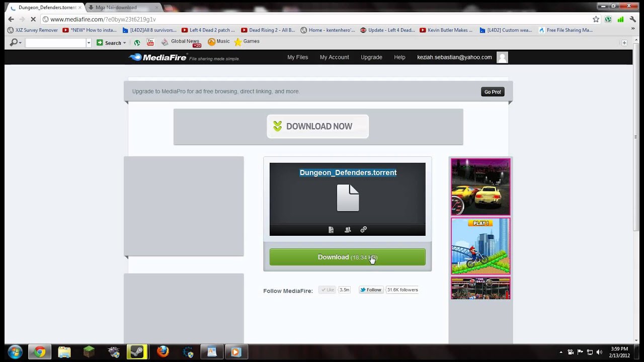Switch to the Dungeon_Defenders.torrent browser tab

pos(45,8)
